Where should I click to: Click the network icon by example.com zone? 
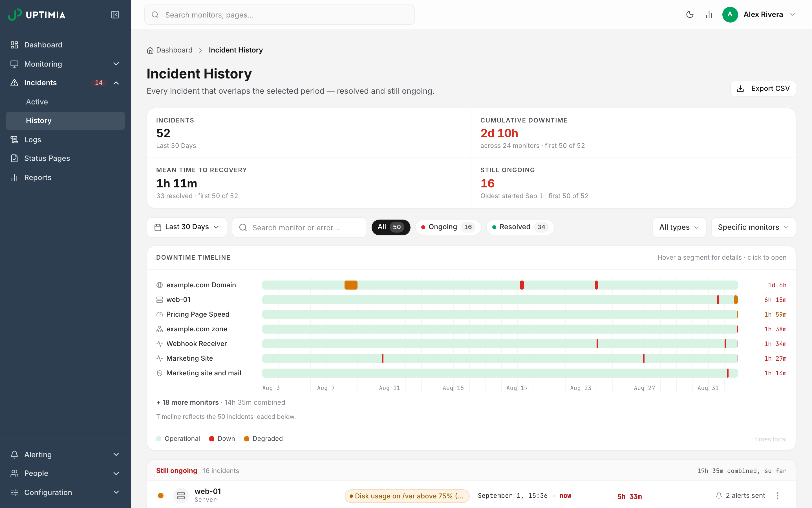(159, 329)
